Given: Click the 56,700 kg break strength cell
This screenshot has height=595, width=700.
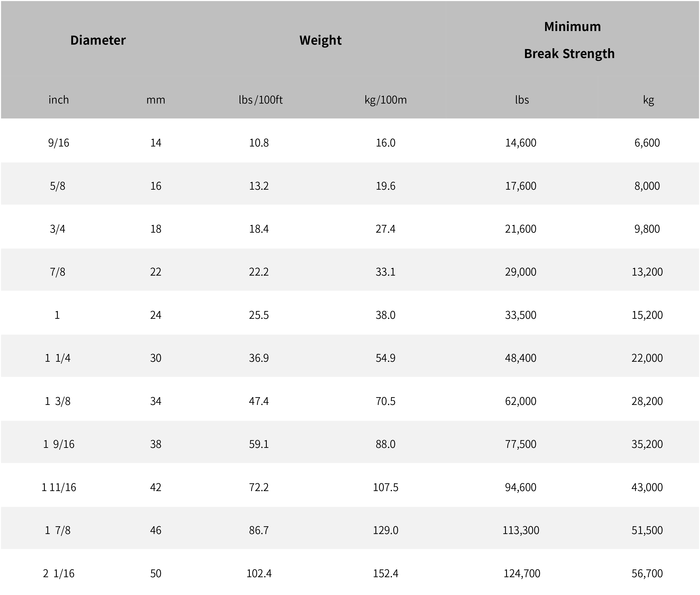Looking at the screenshot, I should click(x=647, y=573).
